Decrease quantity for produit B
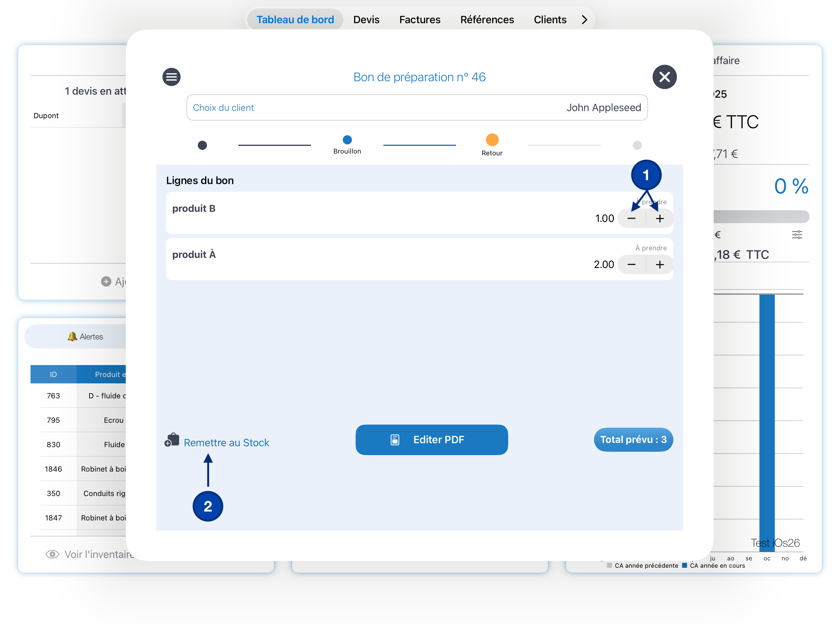This screenshot has height=630, width=840. click(x=631, y=218)
